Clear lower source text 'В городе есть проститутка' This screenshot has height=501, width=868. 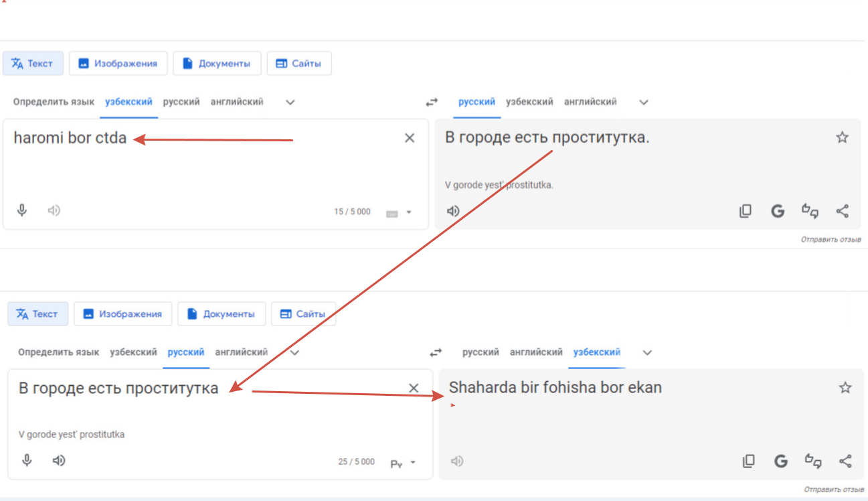pyautogui.click(x=414, y=388)
